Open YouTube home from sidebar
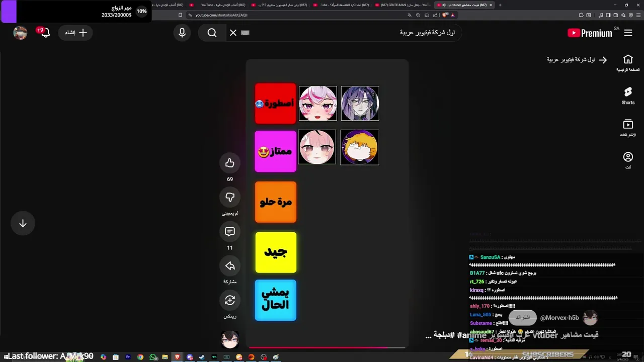The height and width of the screenshot is (362, 644). pyautogui.click(x=628, y=63)
